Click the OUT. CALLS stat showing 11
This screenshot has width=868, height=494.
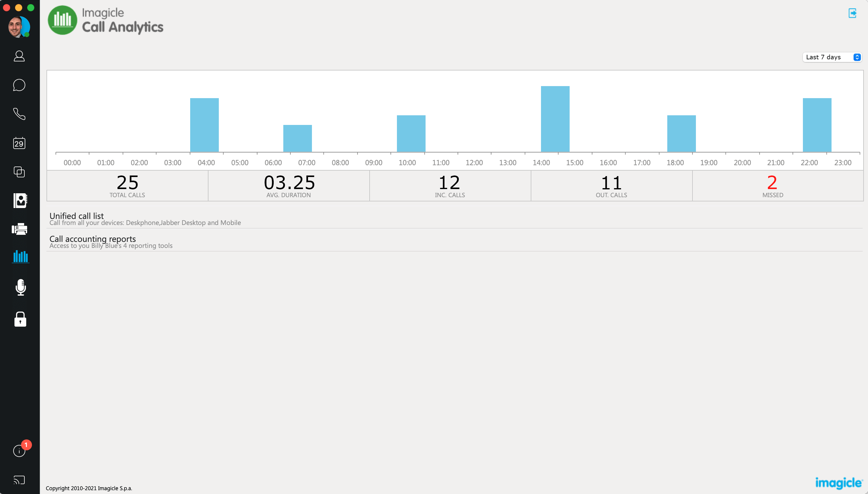tap(610, 185)
